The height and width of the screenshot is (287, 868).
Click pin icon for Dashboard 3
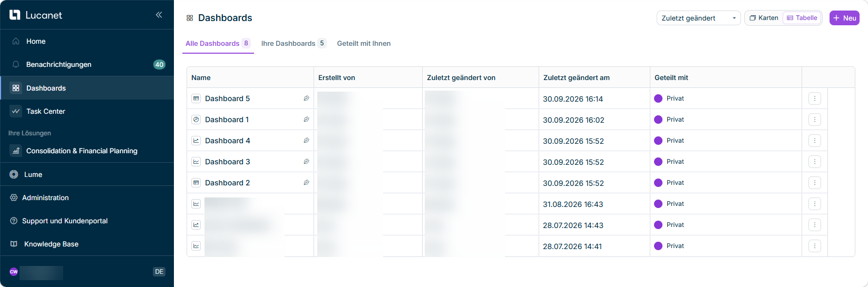(x=306, y=162)
